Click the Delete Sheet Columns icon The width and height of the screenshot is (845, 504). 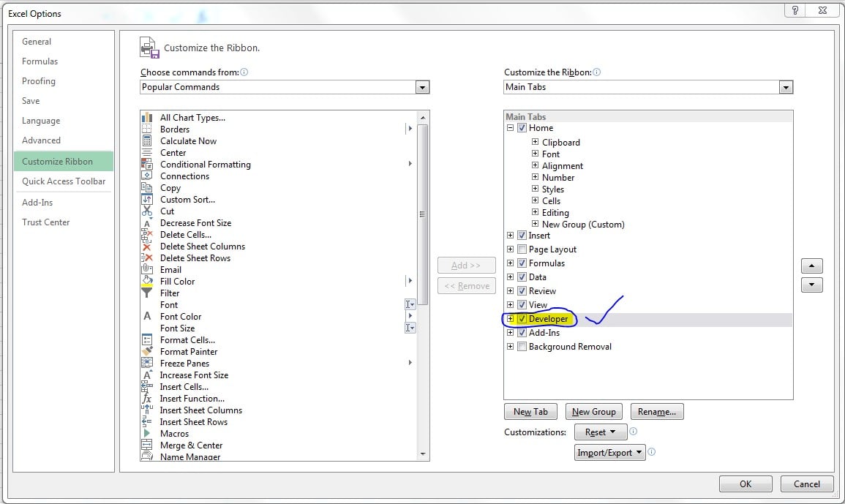[x=146, y=247]
